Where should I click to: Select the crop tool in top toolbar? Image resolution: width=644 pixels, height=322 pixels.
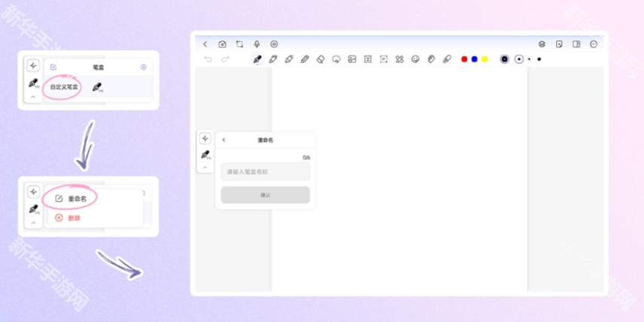click(239, 44)
